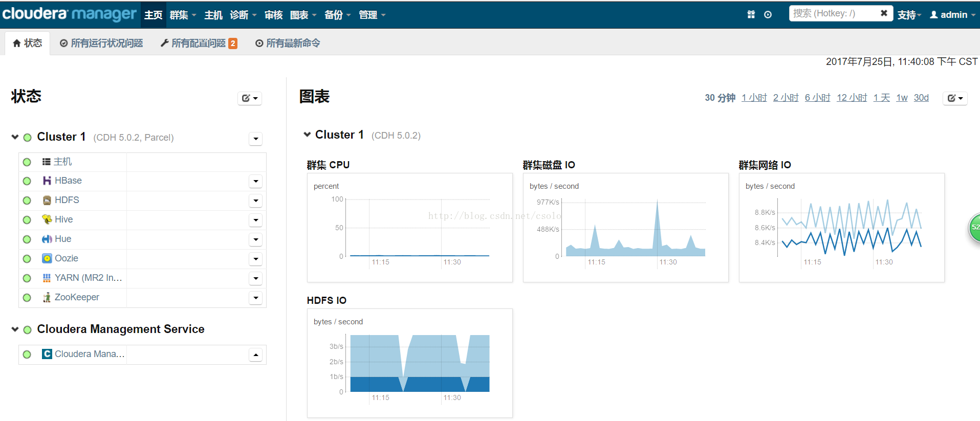Open the parcels gift icon in top bar
Viewport: 980px width, 421px height.
coord(751,14)
